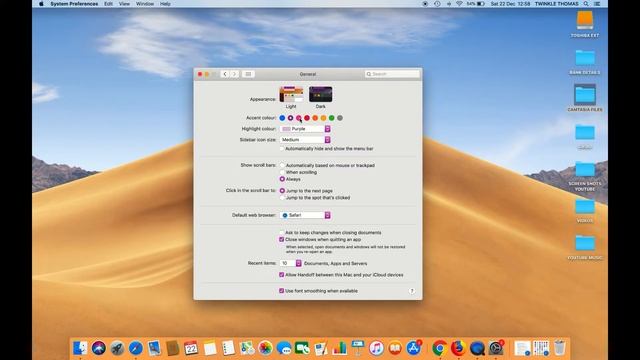Click the Wi-Fi status icon in menu bar
Screen dimensions: 640x360
pyautogui.click(x=459, y=4)
